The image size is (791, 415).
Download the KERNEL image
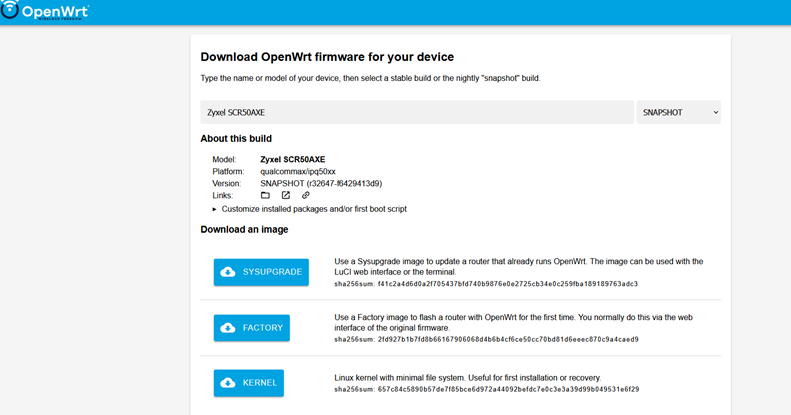(249, 383)
